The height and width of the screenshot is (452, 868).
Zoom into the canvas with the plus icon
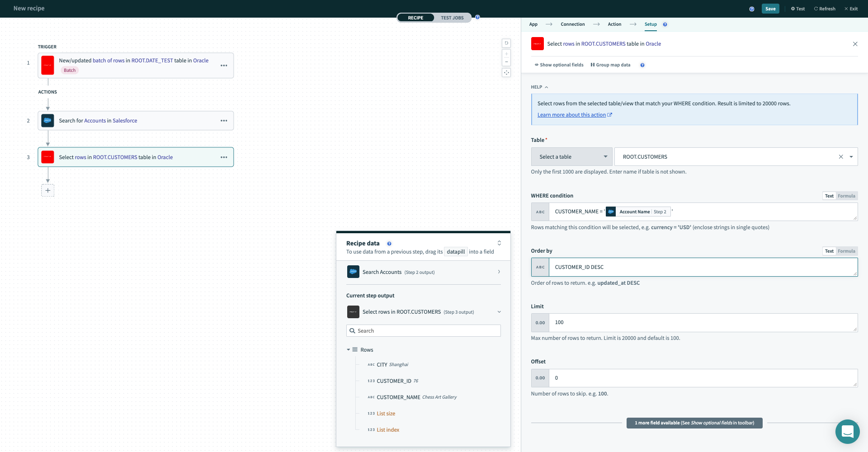506,53
